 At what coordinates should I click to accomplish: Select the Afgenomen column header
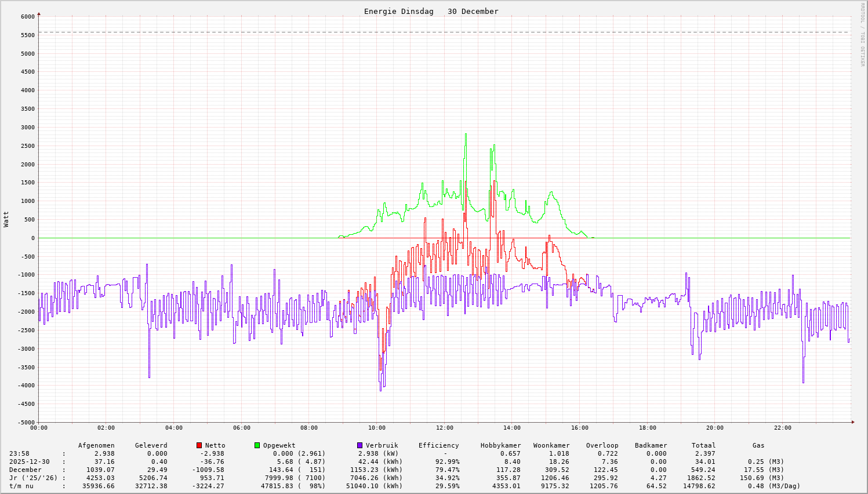pos(96,445)
